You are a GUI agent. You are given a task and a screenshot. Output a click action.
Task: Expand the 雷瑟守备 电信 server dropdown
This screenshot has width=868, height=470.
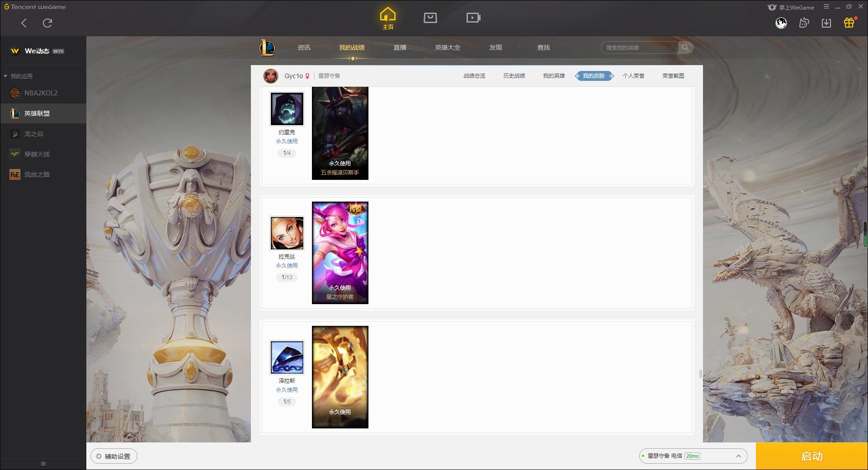pos(693,456)
